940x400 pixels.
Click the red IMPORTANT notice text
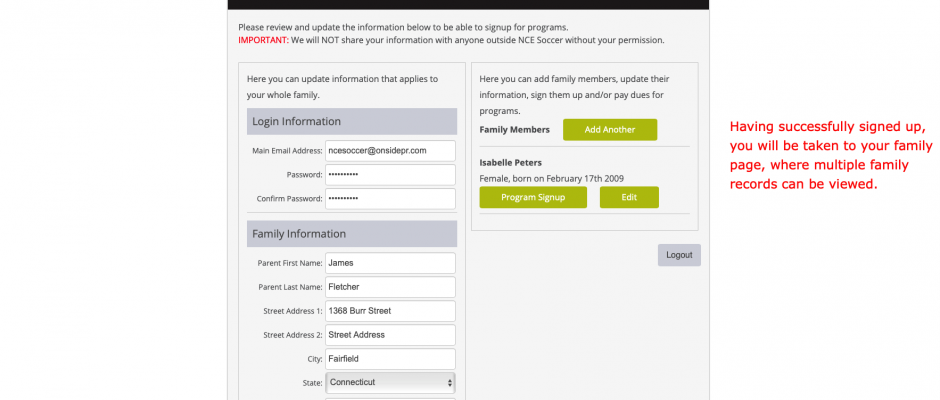[264, 40]
